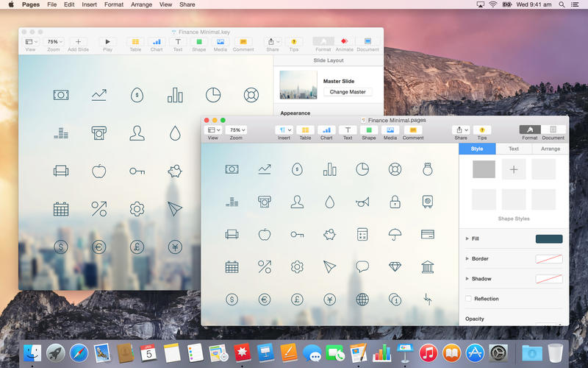This screenshot has height=368, width=588.
Task: Select the gray shape style thumbnail
Action: tap(484, 169)
